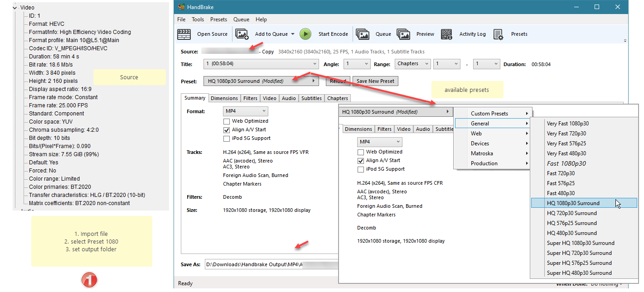Expand the Custom Presets submenu

click(x=493, y=114)
